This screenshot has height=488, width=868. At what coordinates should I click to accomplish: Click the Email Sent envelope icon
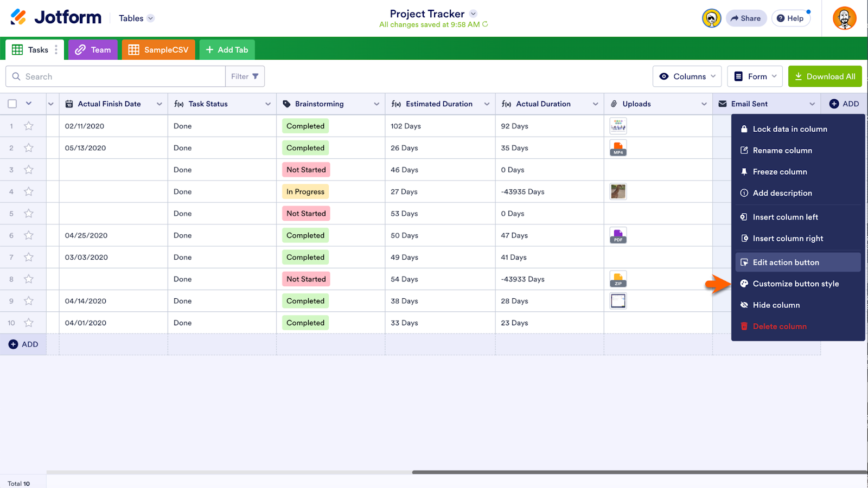[723, 104]
